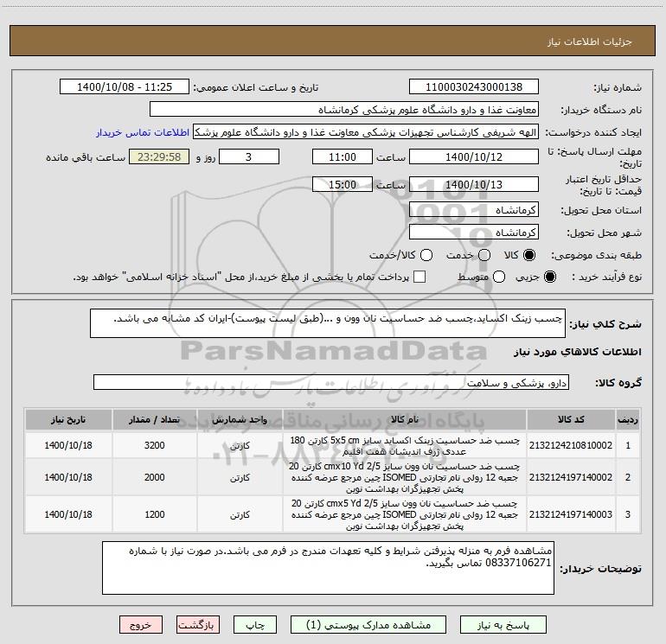Open مشاهده مدارک پیوستی (1) button
666x644 pixels.
pyautogui.click(x=368, y=625)
